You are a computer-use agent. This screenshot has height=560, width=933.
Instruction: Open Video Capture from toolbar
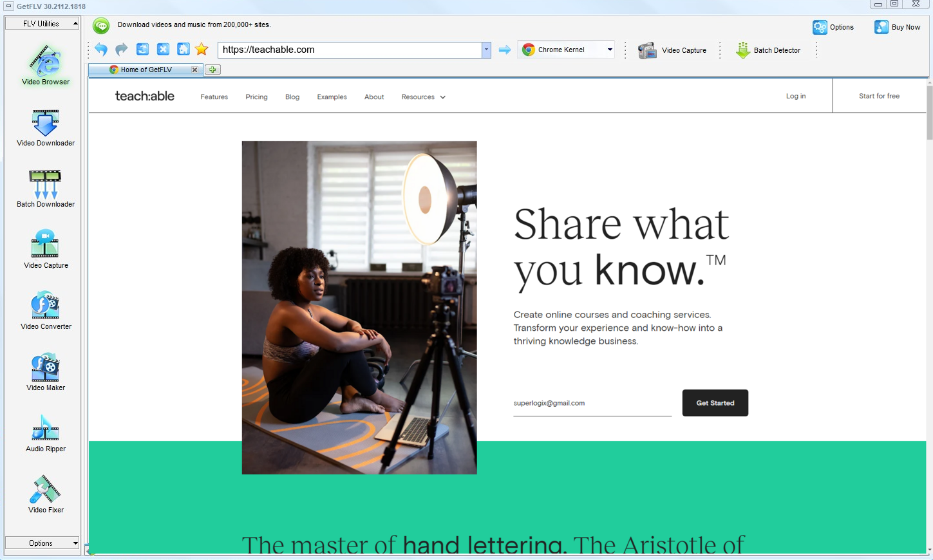672,50
